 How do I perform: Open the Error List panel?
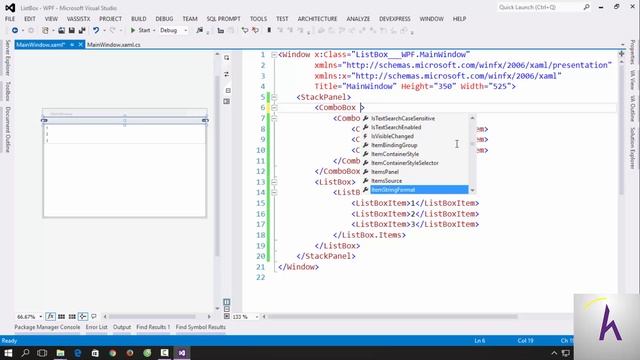[97, 327]
